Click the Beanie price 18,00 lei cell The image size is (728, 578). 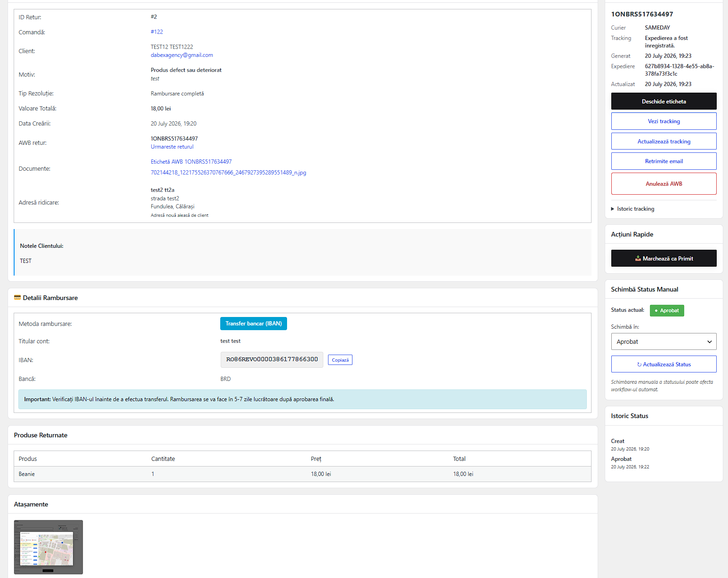pos(321,474)
